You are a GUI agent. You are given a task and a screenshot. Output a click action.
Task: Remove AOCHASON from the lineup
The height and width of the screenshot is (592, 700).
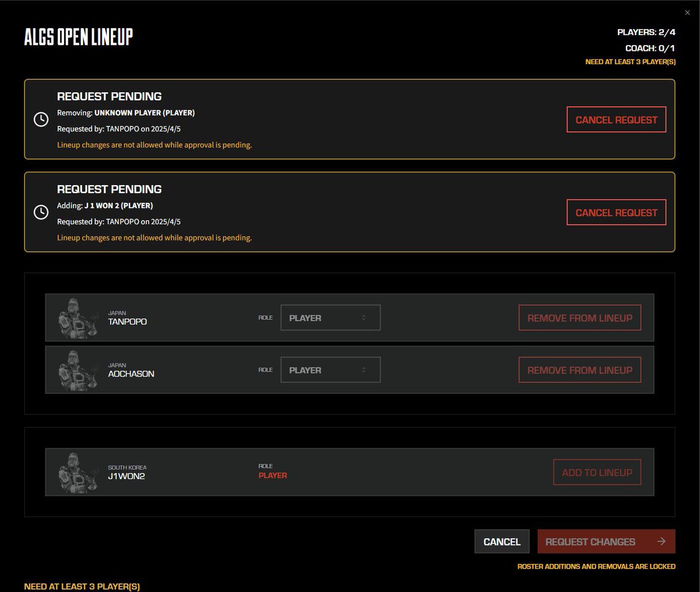click(x=580, y=370)
